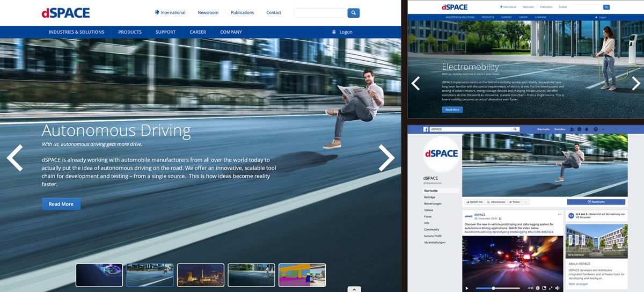644x292 pixels.
Task: Click the Facebook video progress bar
Action: click(498, 288)
